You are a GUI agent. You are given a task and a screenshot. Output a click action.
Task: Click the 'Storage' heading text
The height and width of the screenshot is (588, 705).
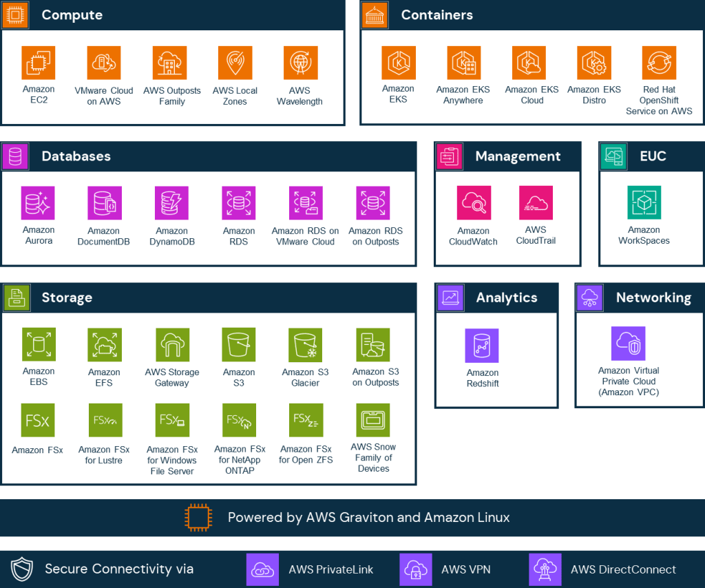pos(67,298)
